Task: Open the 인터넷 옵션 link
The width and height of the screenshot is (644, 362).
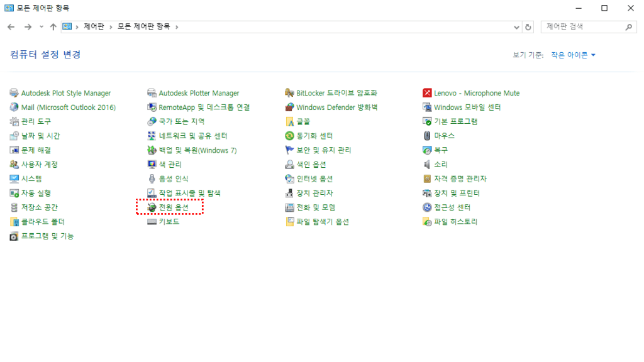Action: click(314, 179)
